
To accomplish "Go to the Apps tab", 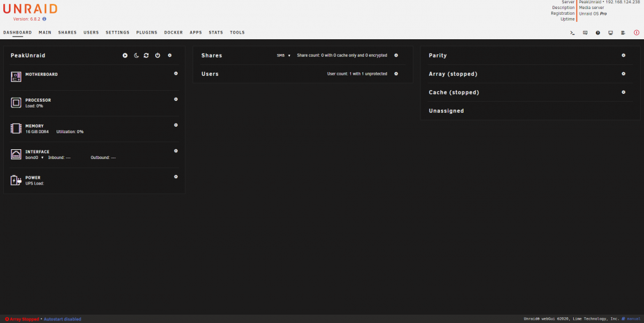I will click(x=196, y=32).
